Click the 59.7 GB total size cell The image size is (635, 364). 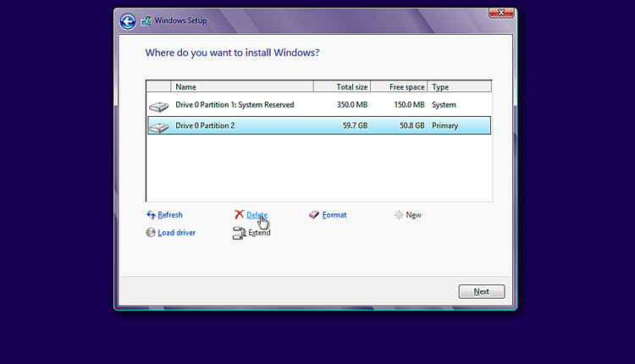coord(355,125)
